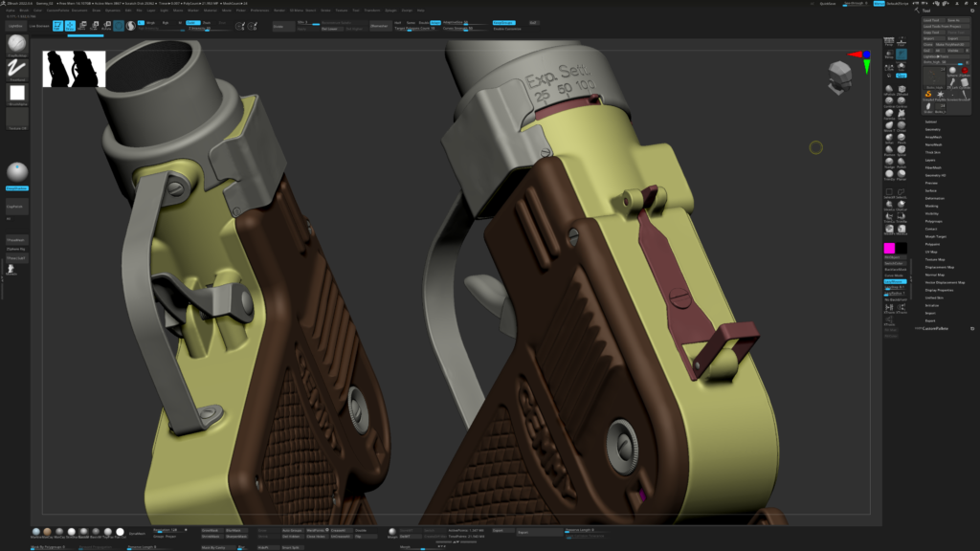Image resolution: width=980 pixels, height=551 pixels.
Task: Expand the Deformation section
Action: pos(934,198)
